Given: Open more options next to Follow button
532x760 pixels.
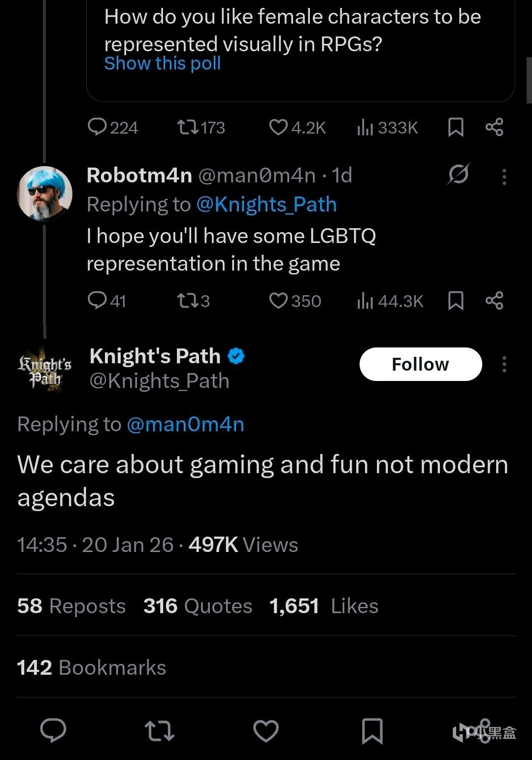Looking at the screenshot, I should click(x=504, y=364).
